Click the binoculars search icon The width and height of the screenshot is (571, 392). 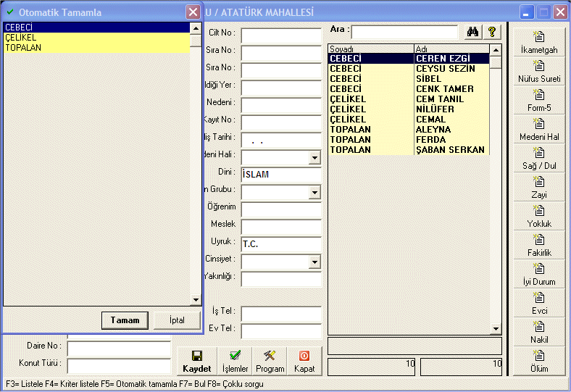point(473,32)
